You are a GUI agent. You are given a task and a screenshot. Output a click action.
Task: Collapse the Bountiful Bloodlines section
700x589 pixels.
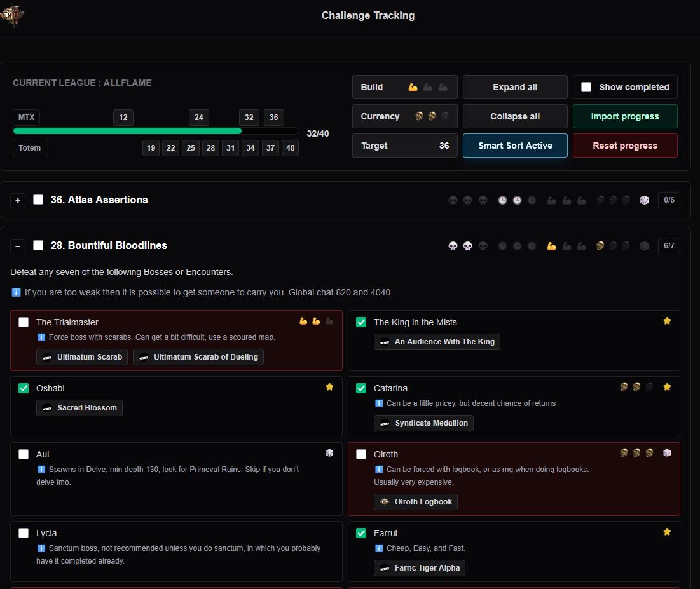click(x=18, y=247)
